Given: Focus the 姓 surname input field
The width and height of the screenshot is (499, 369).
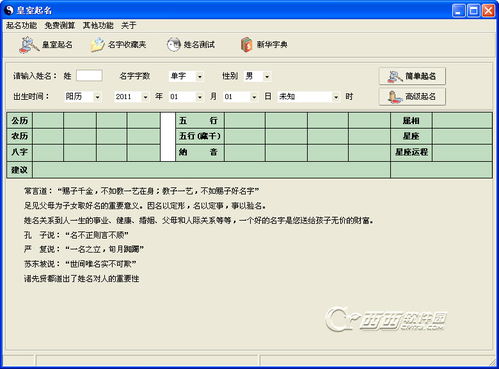Looking at the screenshot, I should 89,76.
